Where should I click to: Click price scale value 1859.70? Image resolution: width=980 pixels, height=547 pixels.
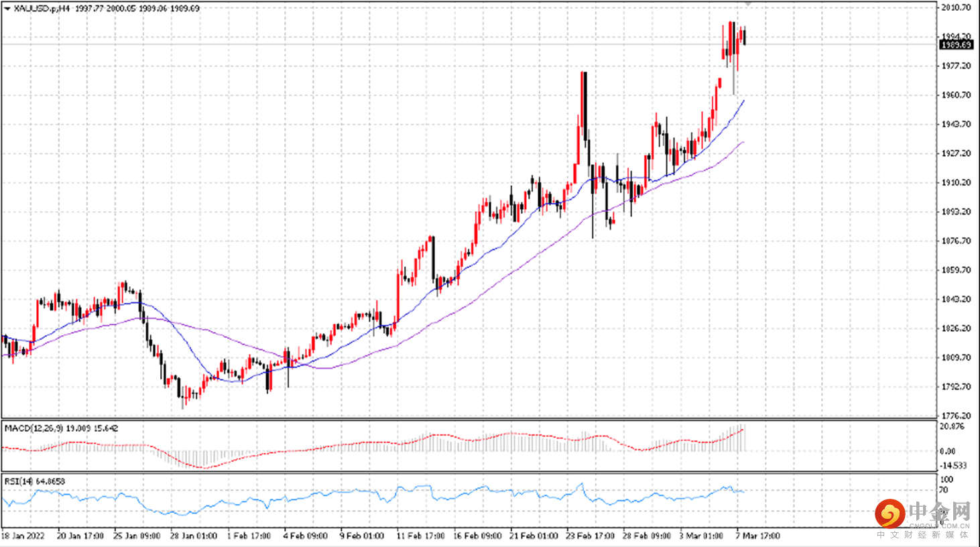(956, 270)
